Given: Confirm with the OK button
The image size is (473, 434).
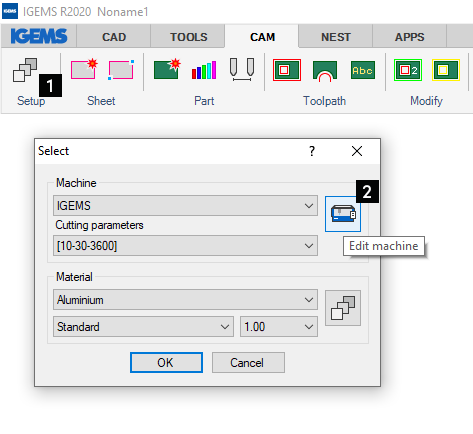Looking at the screenshot, I should [166, 362].
